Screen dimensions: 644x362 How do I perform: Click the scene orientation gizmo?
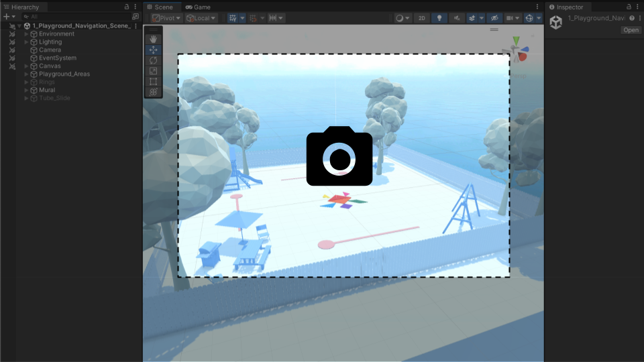click(x=516, y=50)
